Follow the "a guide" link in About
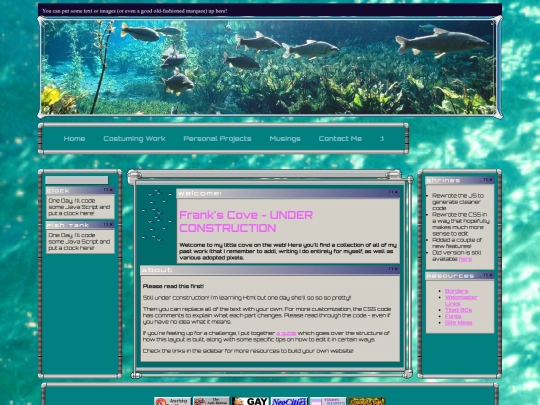Viewport: 540px width, 405px height. pyautogui.click(x=286, y=333)
